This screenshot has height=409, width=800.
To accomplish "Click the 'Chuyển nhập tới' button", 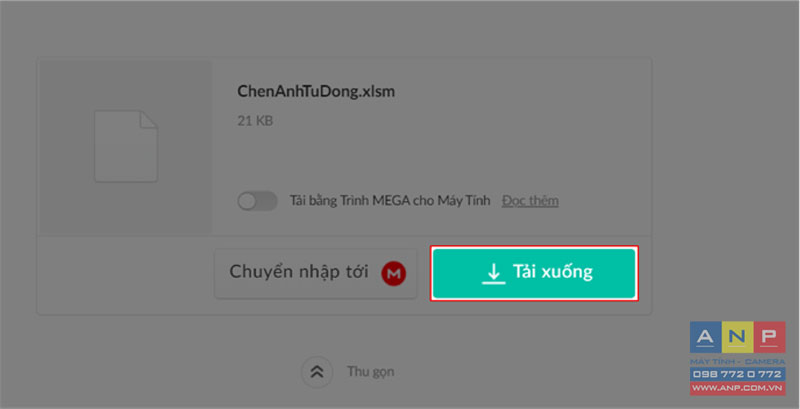I will click(x=315, y=273).
